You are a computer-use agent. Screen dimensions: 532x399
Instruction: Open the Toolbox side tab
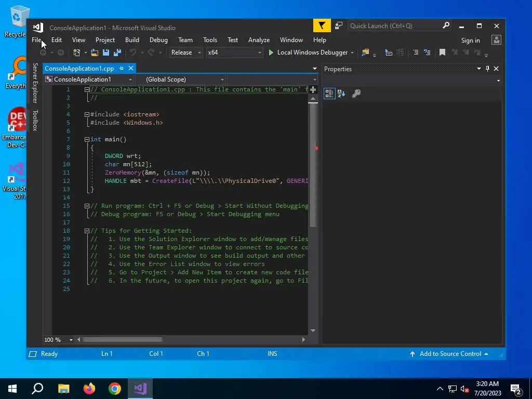35,121
